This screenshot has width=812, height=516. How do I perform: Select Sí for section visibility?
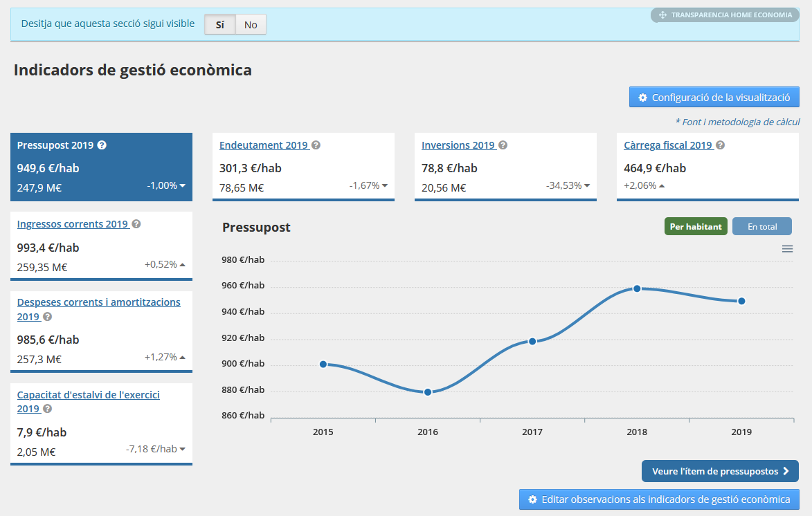point(220,25)
